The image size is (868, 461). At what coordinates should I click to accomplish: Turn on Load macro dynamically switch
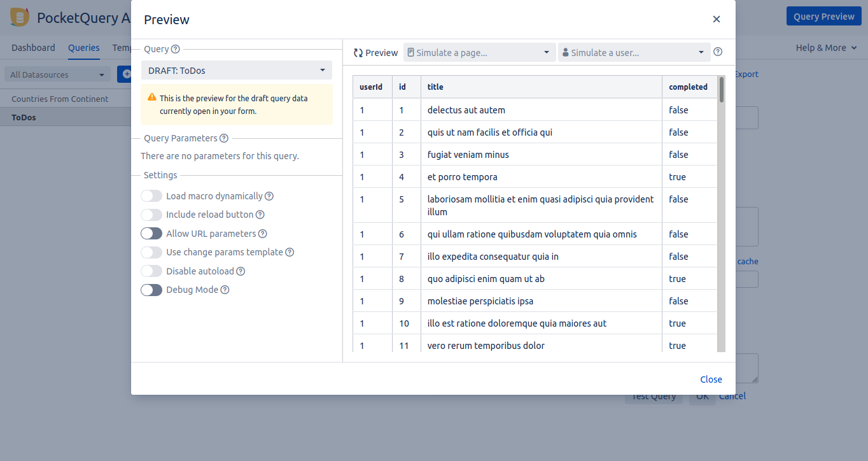151,196
